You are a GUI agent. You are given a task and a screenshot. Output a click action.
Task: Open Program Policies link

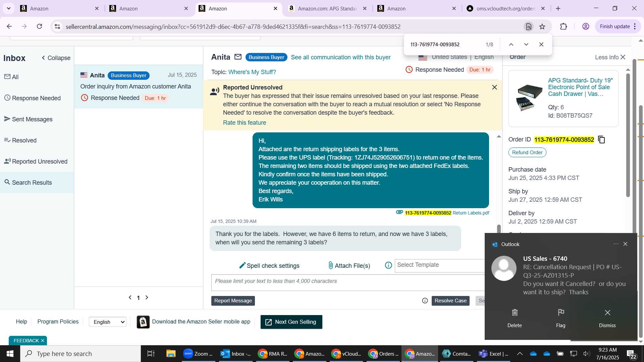tap(58, 321)
